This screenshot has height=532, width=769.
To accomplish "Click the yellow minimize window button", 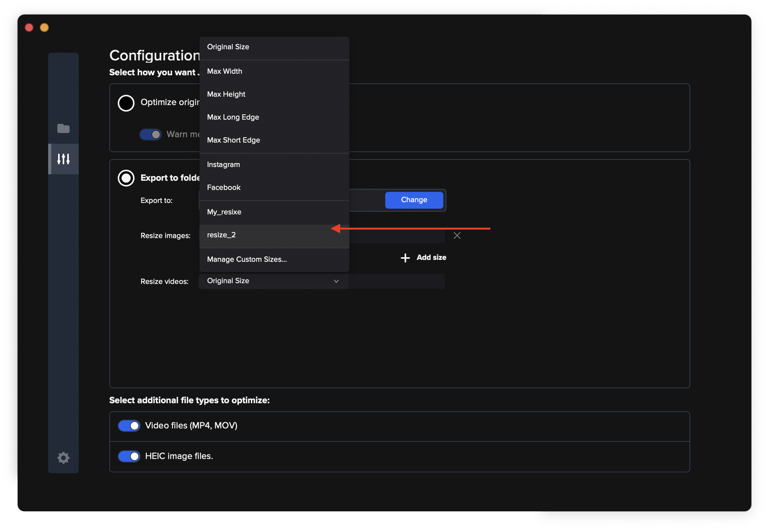I will point(44,28).
